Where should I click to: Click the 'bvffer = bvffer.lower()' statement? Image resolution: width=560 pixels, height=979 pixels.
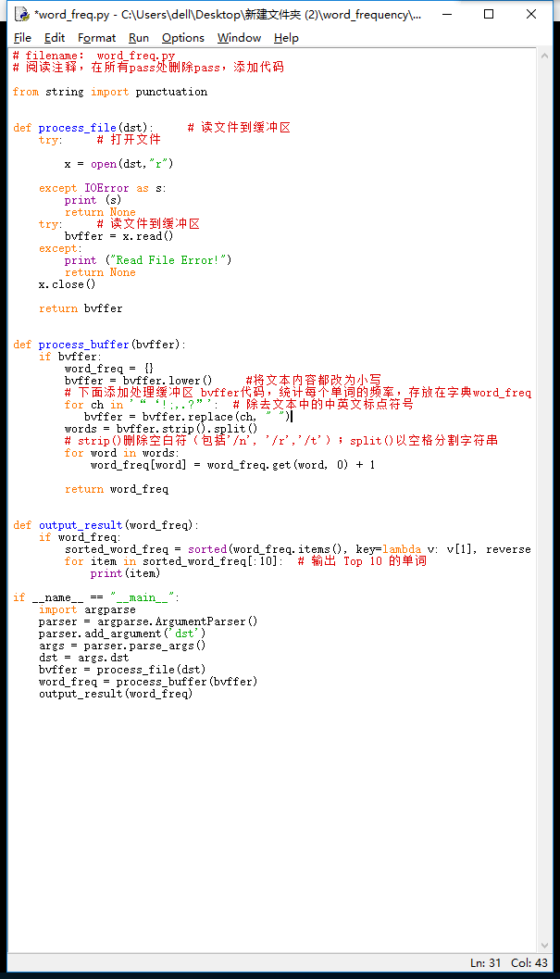pyautogui.click(x=138, y=381)
